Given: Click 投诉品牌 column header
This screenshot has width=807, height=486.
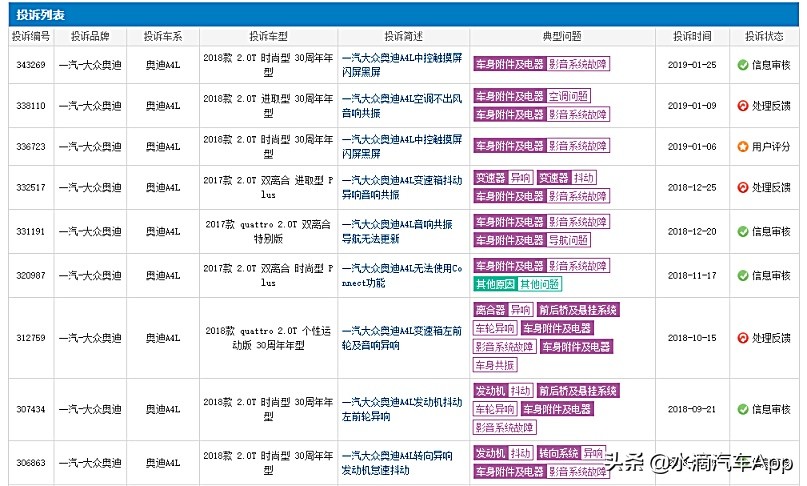Looking at the screenshot, I should [90, 36].
